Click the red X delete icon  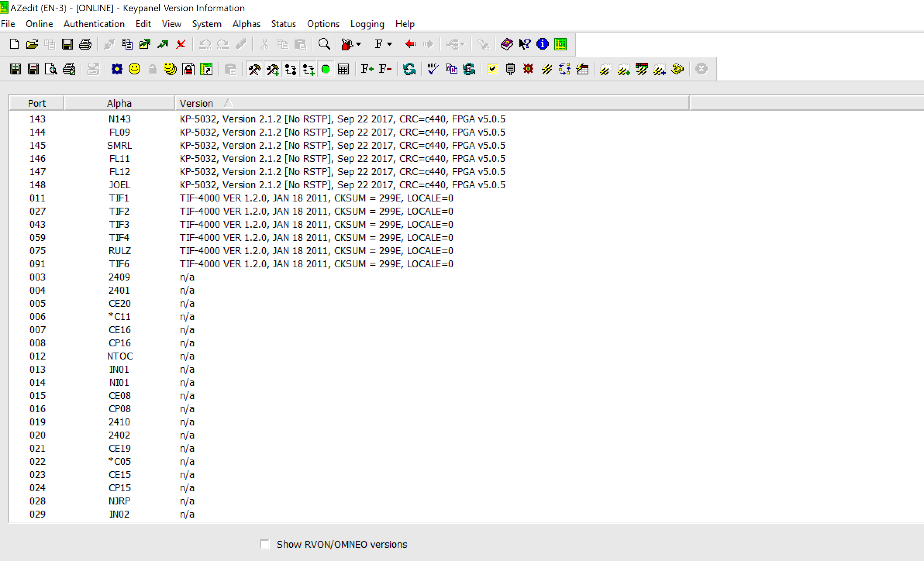(181, 44)
